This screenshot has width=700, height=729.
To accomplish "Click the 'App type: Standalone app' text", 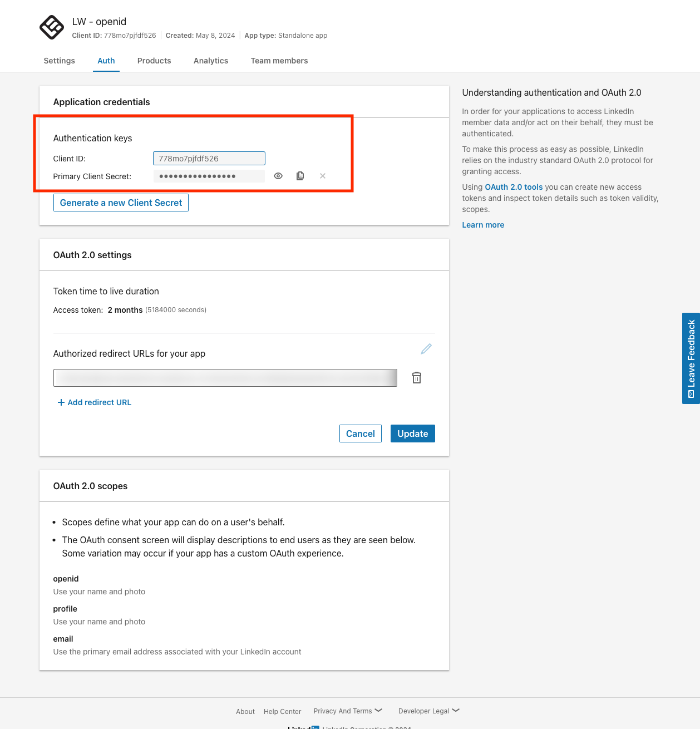I will [x=286, y=36].
